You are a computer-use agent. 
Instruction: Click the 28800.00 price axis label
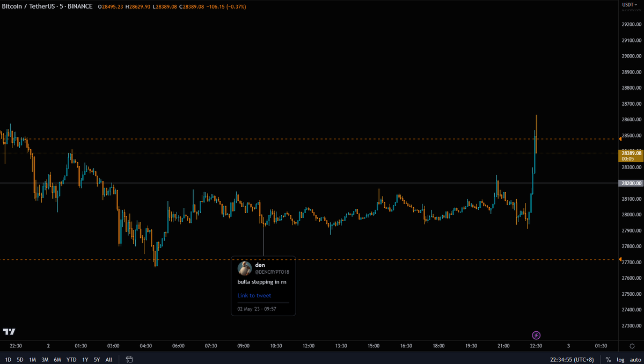point(631,88)
